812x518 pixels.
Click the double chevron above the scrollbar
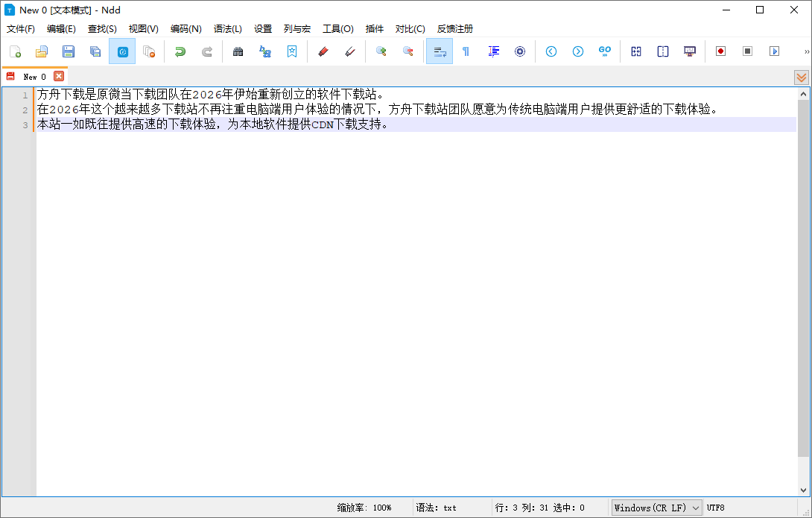tap(801, 77)
